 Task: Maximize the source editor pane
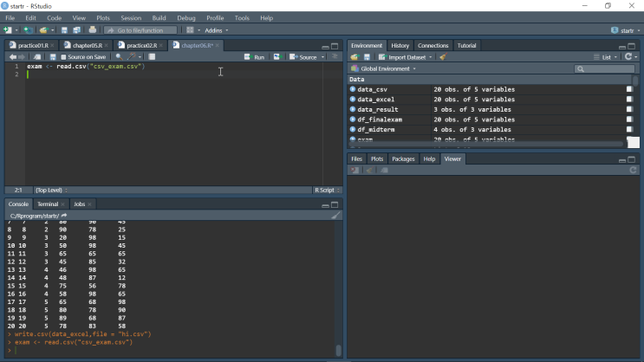[335, 46]
